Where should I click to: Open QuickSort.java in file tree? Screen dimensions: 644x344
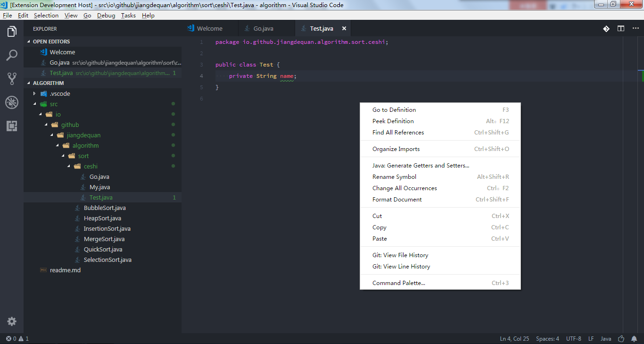point(103,250)
